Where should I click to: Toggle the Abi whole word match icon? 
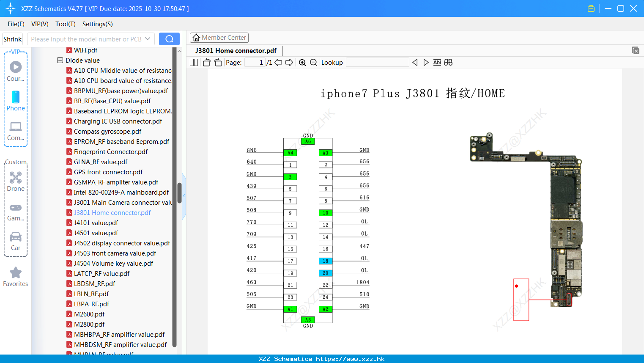click(437, 63)
